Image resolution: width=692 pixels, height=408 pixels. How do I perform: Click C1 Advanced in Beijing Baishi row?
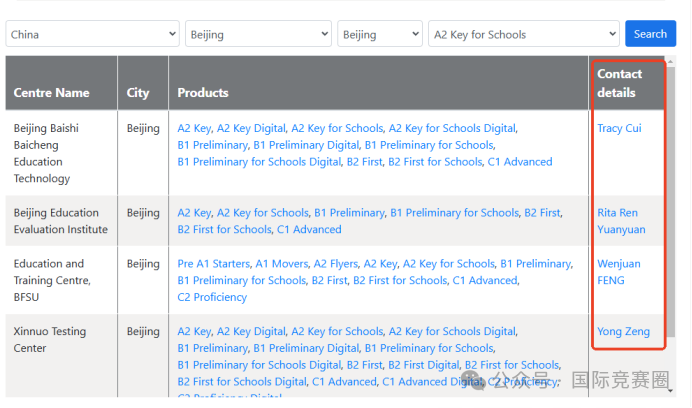(520, 162)
